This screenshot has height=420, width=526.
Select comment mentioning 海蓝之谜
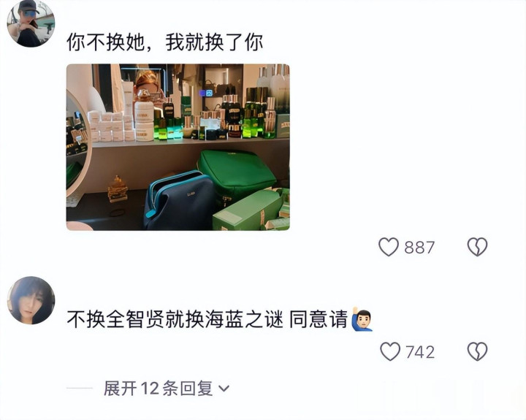[x=220, y=319]
